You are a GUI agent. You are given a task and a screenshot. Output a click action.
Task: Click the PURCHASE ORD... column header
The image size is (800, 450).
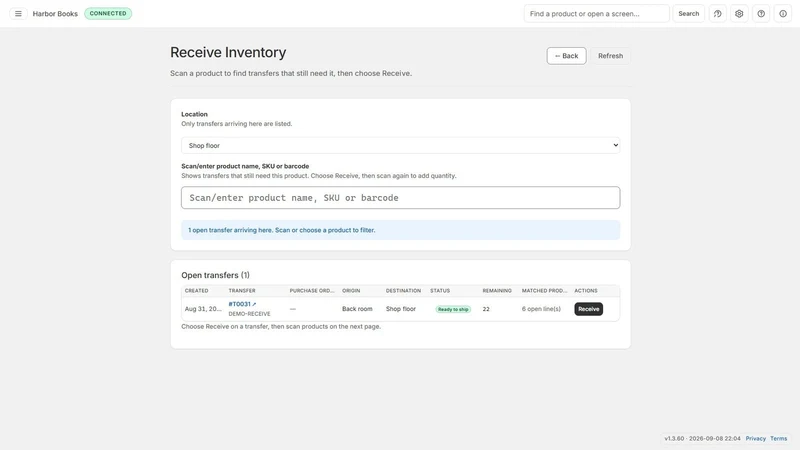point(312,290)
